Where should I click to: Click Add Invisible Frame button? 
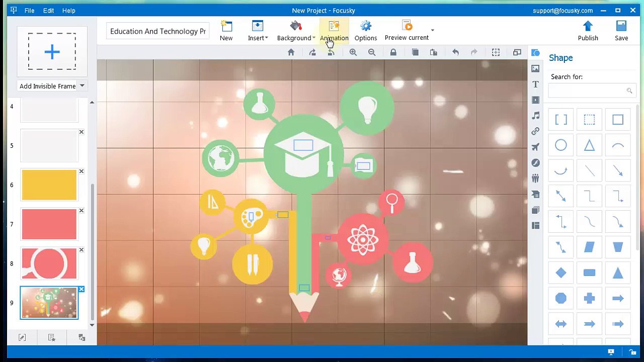tap(48, 86)
